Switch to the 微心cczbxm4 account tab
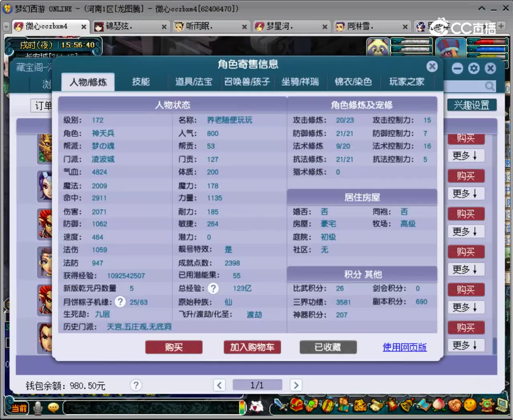This screenshot has height=420, width=513. [x=50, y=26]
